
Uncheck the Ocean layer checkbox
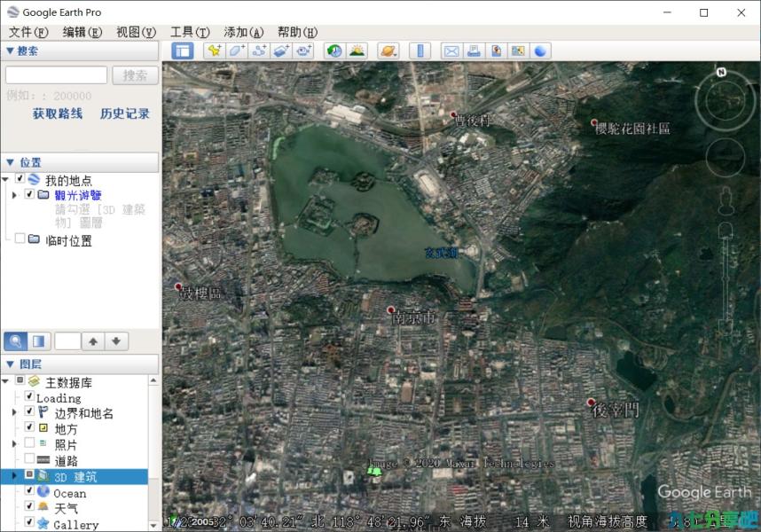29,490
